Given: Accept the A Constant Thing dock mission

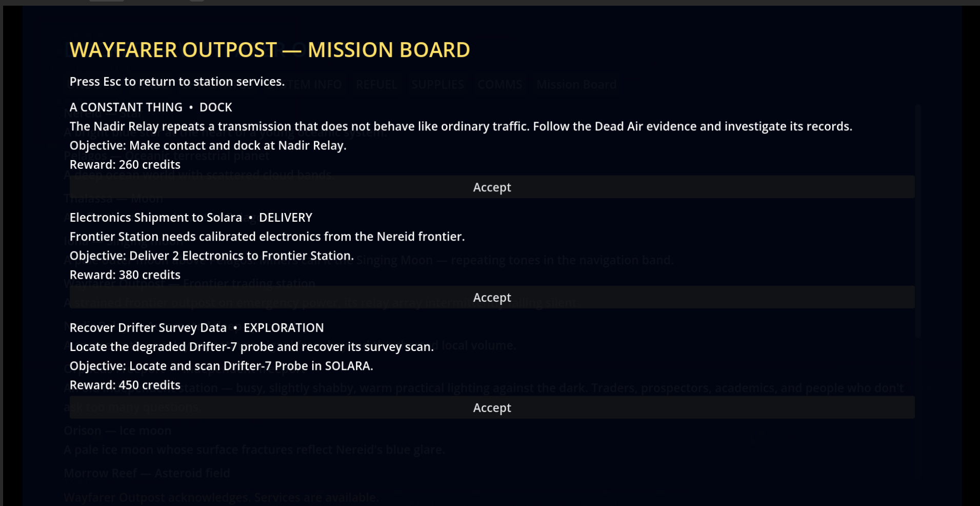Looking at the screenshot, I should click(492, 187).
